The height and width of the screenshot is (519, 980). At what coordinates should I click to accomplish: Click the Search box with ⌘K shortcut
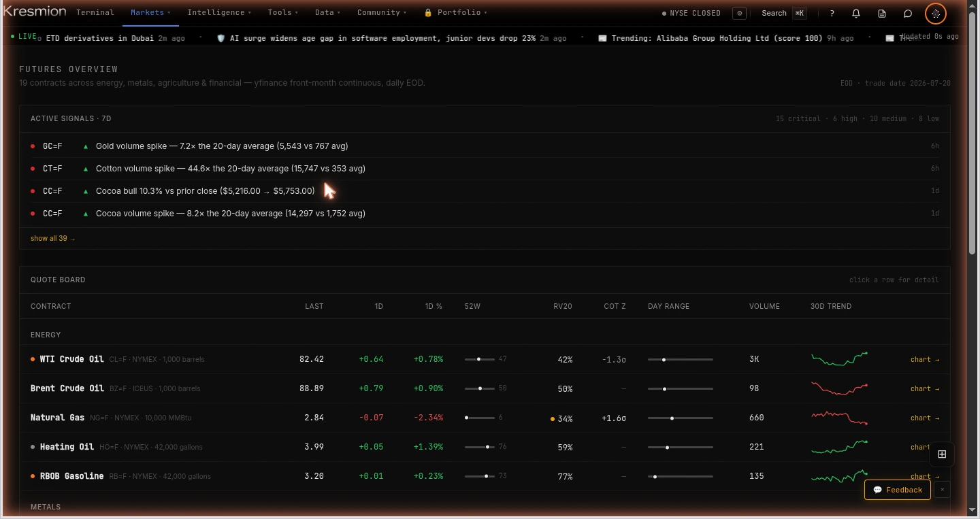point(783,13)
